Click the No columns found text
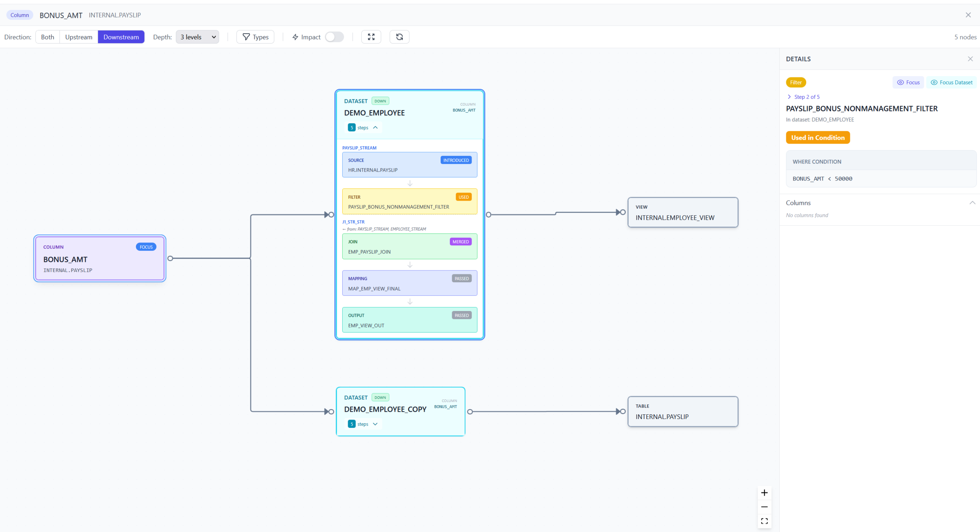Screen dimensions: 980x532 coord(807,215)
